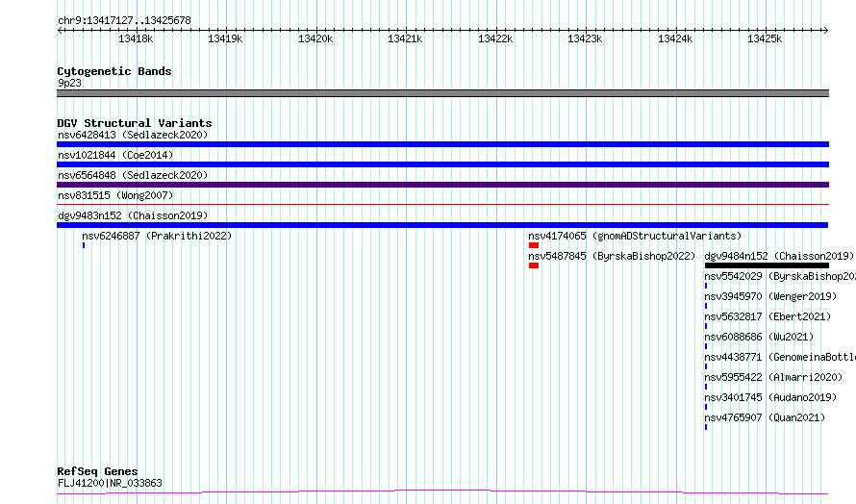The image size is (856, 504).
Task: Open the nsv5955422 (Almarri2020) variant label
Action: pyautogui.click(x=773, y=377)
